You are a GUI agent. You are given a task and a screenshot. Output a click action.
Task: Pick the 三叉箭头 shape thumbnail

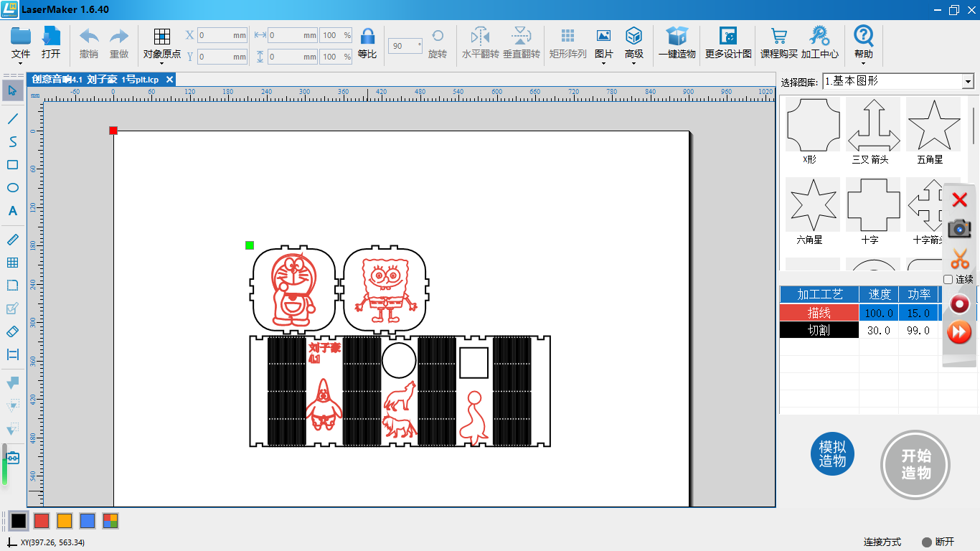tap(872, 125)
